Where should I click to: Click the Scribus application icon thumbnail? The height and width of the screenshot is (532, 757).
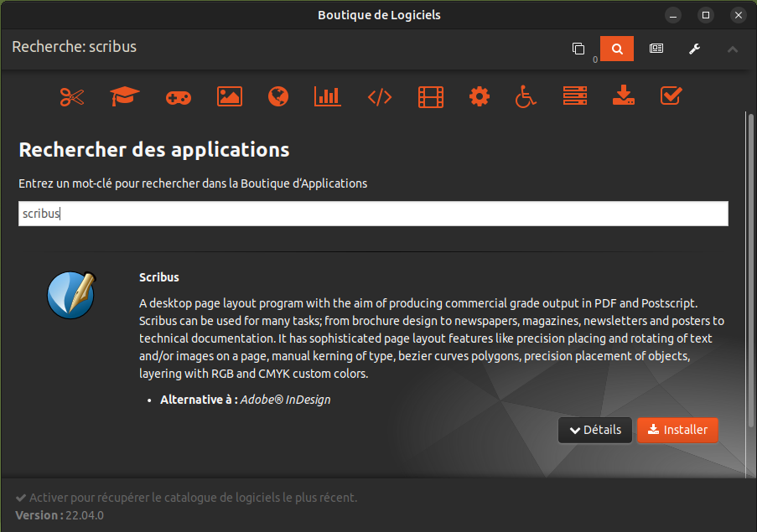tap(71, 295)
